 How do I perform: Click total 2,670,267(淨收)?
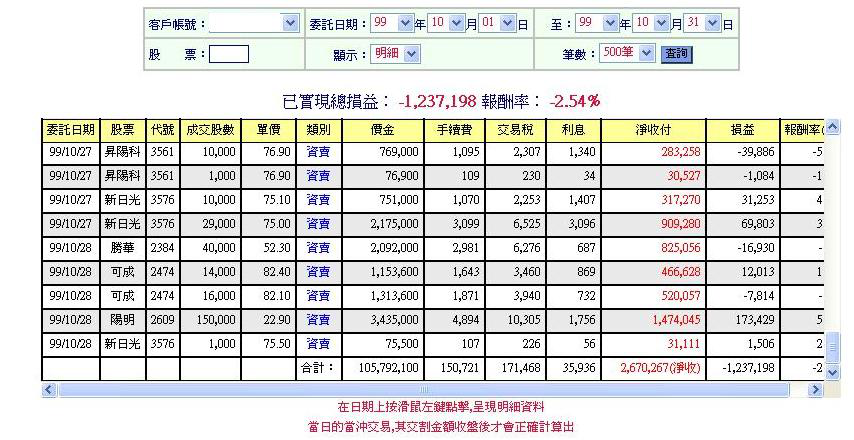(660, 368)
